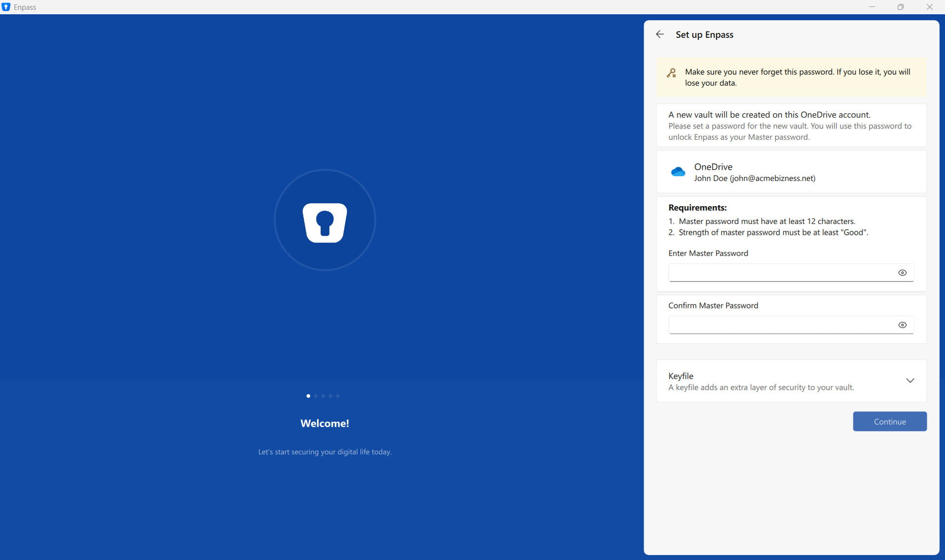Screen dimensions: 945x560
Task: Click "A new vault will be created" text
Action: 769,115
